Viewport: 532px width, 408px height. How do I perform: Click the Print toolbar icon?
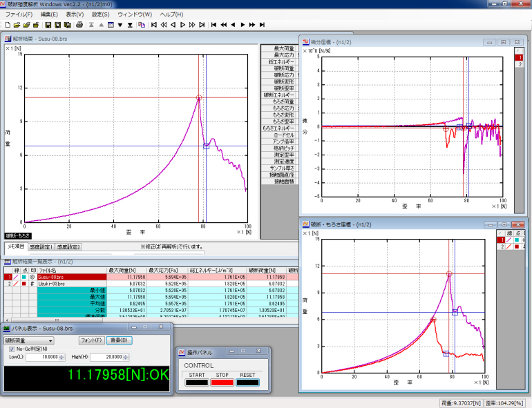click(x=79, y=25)
